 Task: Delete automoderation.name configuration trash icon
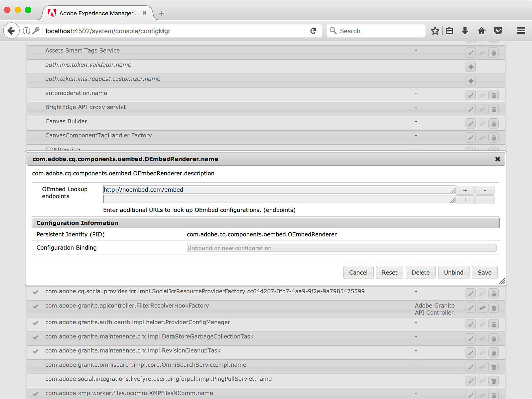coord(494,95)
